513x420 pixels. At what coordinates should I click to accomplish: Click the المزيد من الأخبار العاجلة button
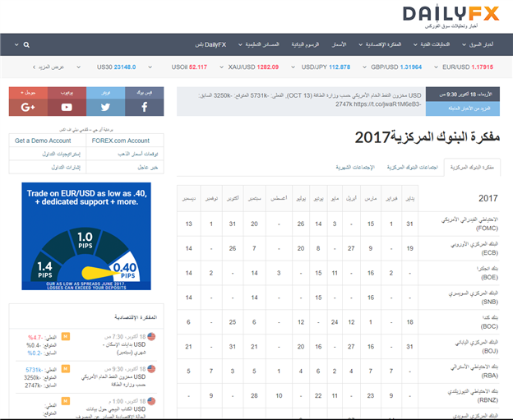[463, 108]
